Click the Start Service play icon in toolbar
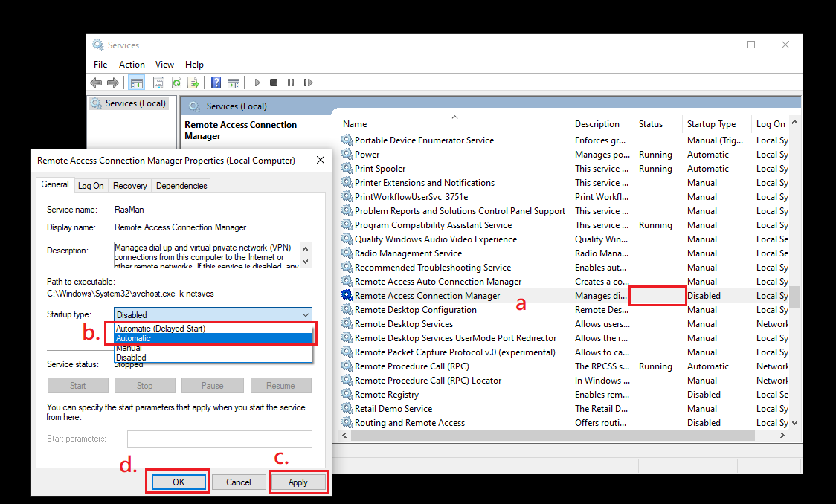The height and width of the screenshot is (504, 836). click(x=257, y=83)
